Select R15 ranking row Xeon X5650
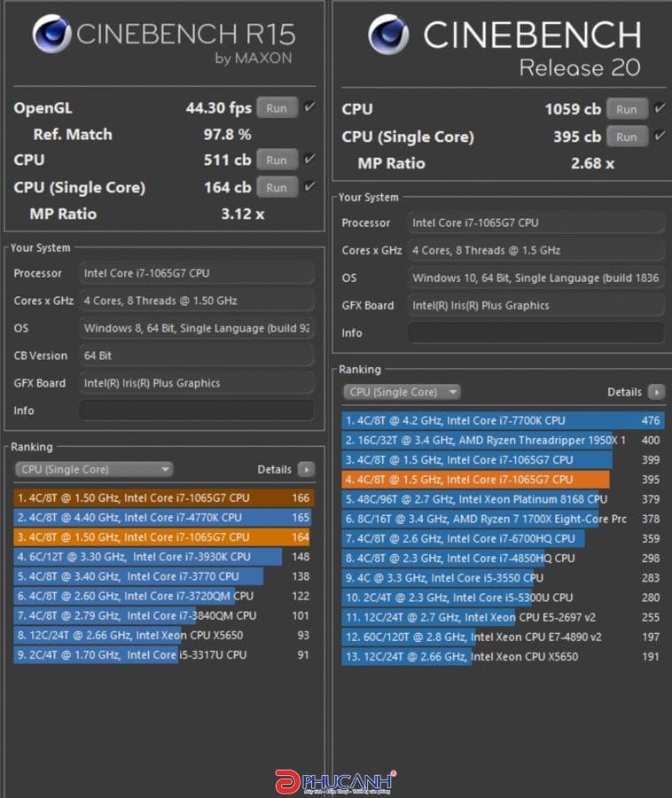 (x=164, y=635)
